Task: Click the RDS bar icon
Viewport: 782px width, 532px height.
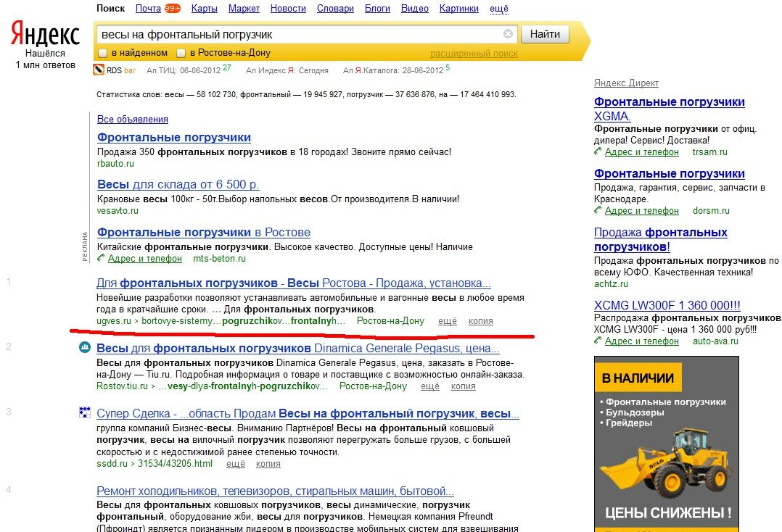Action: (x=99, y=70)
